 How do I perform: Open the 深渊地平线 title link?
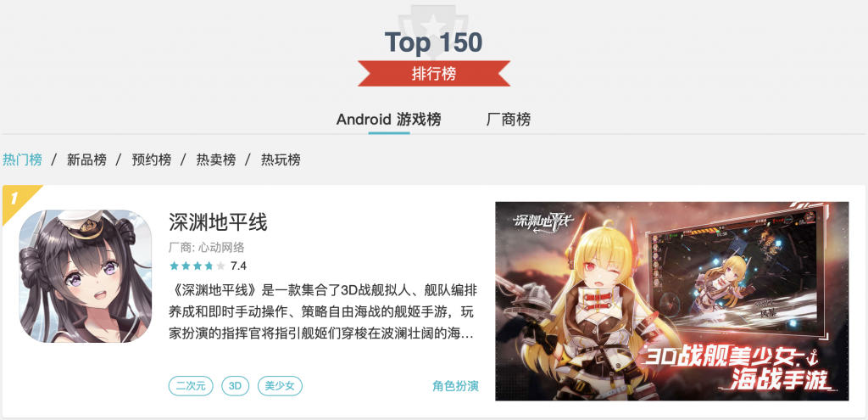click(x=218, y=222)
